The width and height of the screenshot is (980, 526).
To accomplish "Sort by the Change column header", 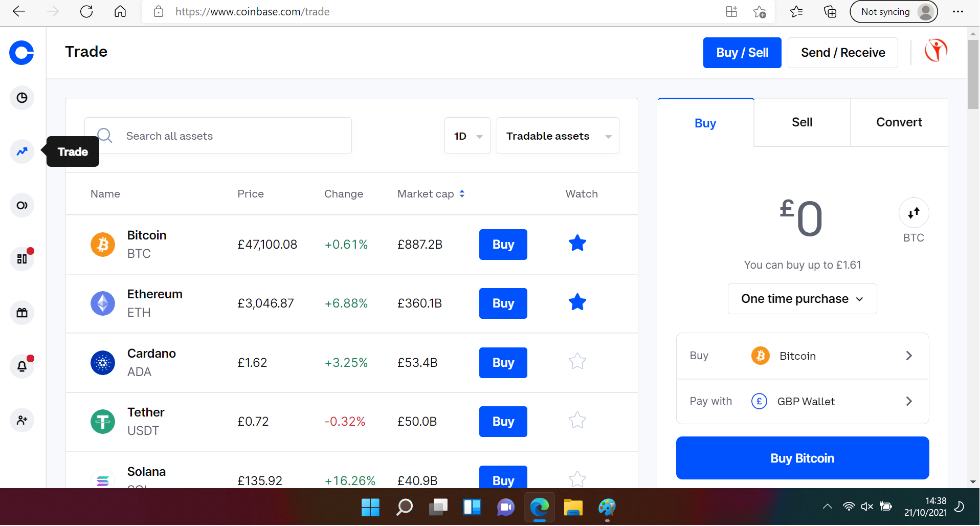I will point(344,194).
